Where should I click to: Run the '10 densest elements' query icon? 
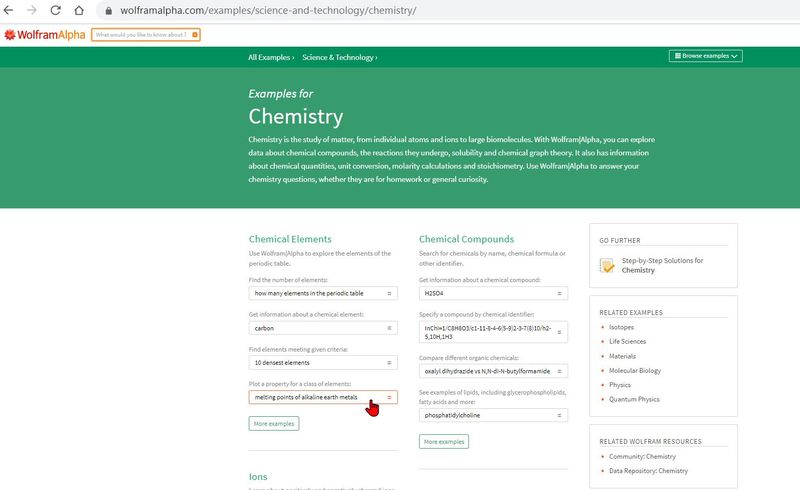tap(389, 362)
